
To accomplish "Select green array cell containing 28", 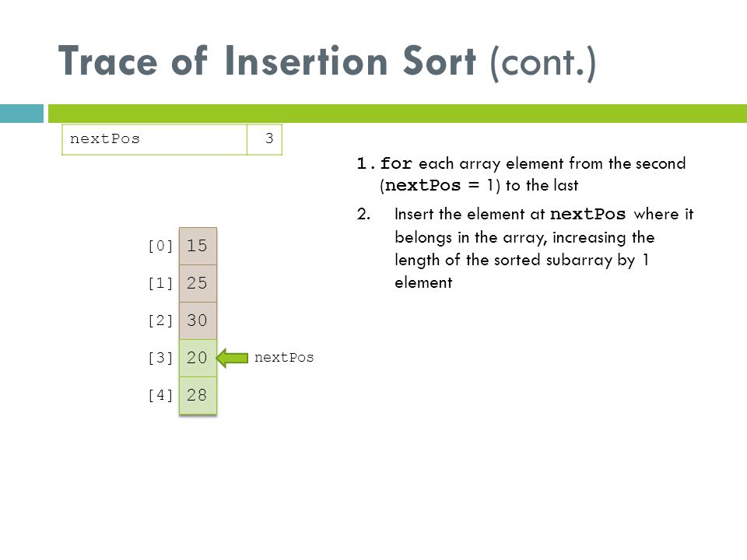I will pos(198,395).
